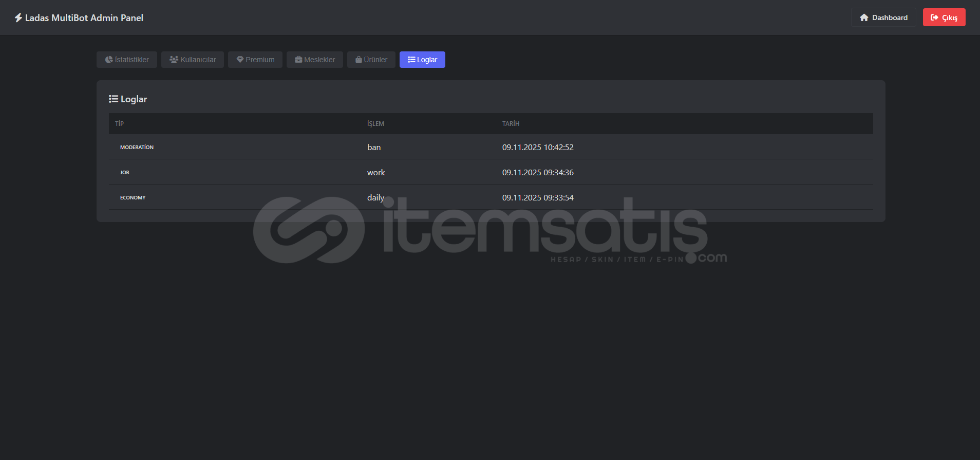Click the lightning bolt logo icon
The width and height of the screenshot is (980, 460).
pyautogui.click(x=18, y=18)
